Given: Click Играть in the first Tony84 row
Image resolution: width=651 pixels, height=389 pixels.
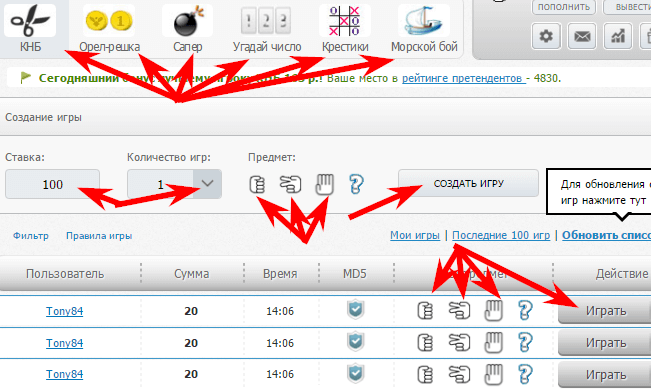Looking at the screenshot, I should point(605,311).
